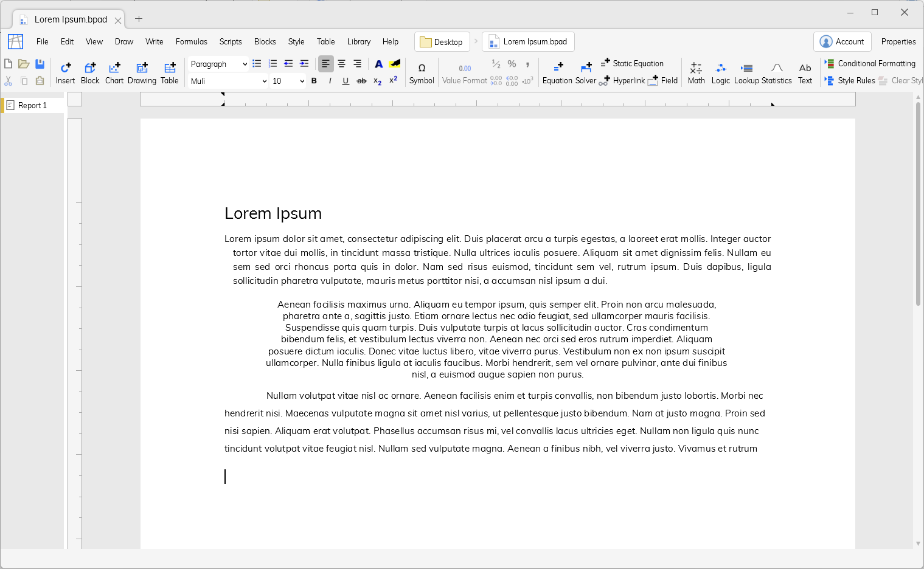Viewport: 924px width, 569px height.
Task: Click the app logo icon left of File
Action: point(16,41)
